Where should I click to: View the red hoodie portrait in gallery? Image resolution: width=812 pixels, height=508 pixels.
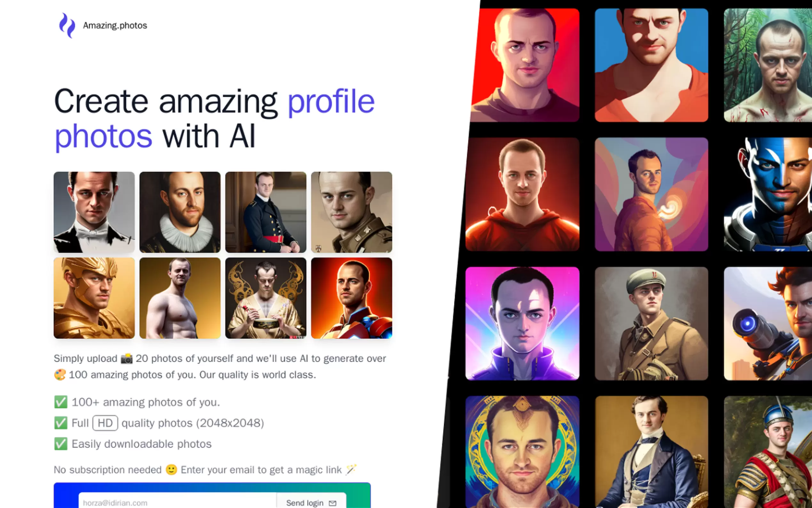[x=522, y=194]
